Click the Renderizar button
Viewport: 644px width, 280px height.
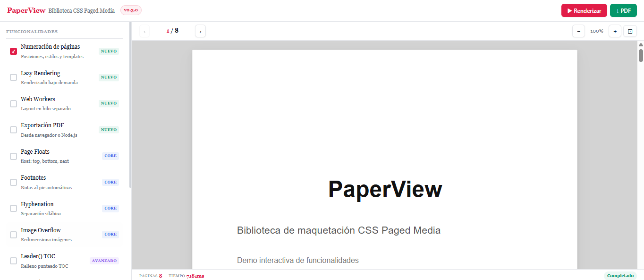(x=584, y=10)
